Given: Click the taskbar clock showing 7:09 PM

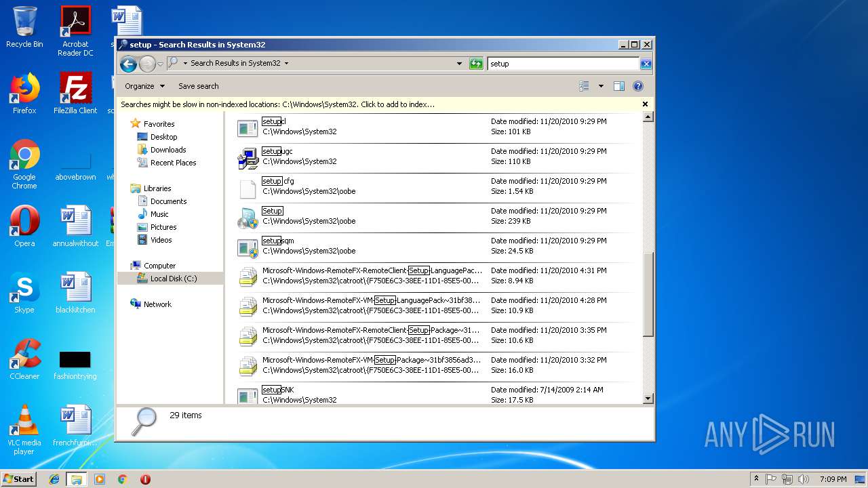Looking at the screenshot, I should pos(833,479).
